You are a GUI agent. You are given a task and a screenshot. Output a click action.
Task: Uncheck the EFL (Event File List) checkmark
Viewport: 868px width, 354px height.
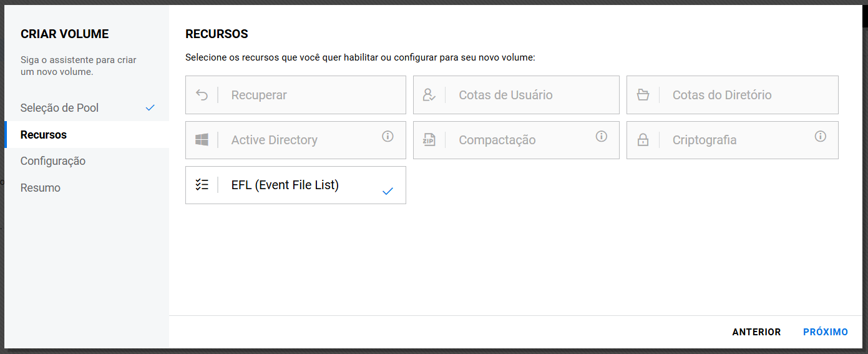pos(388,191)
